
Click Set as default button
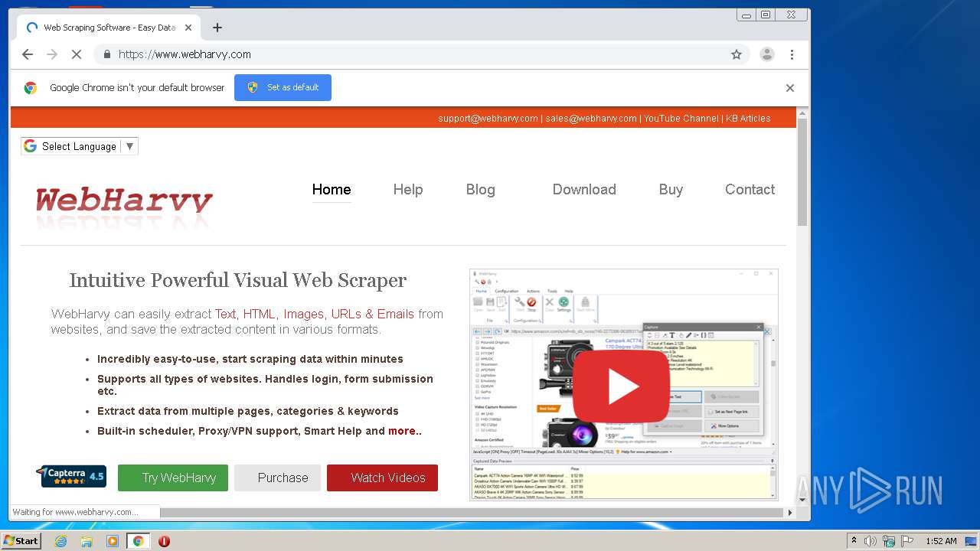[x=283, y=87]
